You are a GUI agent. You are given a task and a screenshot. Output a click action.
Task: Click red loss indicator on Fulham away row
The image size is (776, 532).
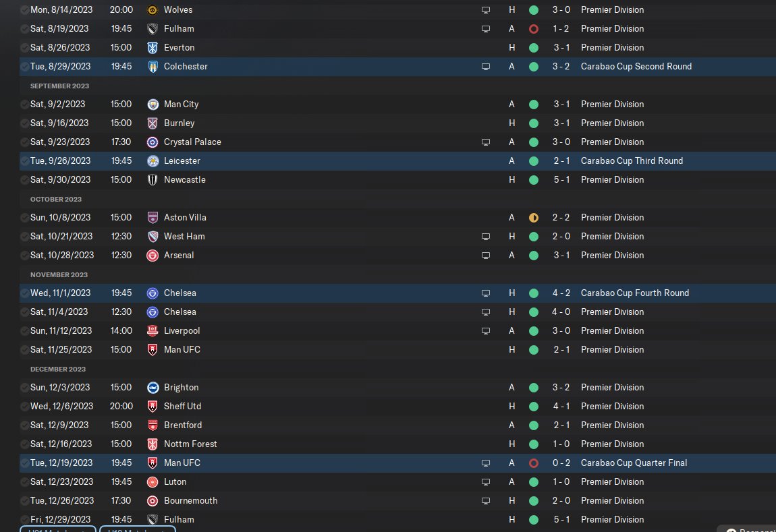(534, 29)
